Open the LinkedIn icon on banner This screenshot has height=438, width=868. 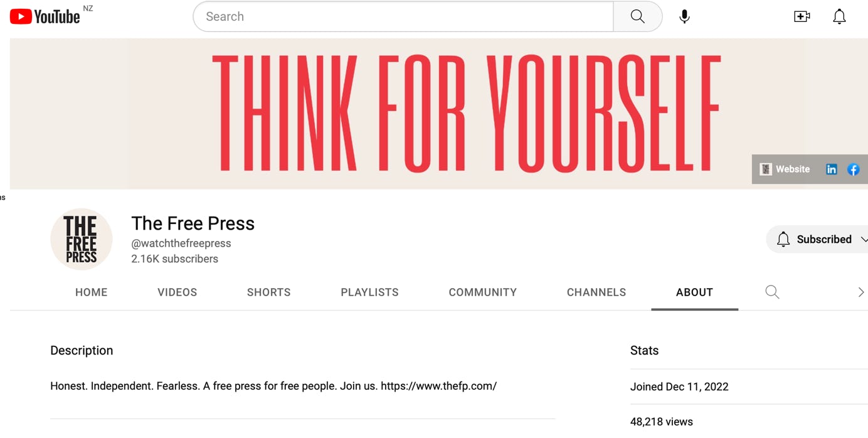tap(832, 169)
